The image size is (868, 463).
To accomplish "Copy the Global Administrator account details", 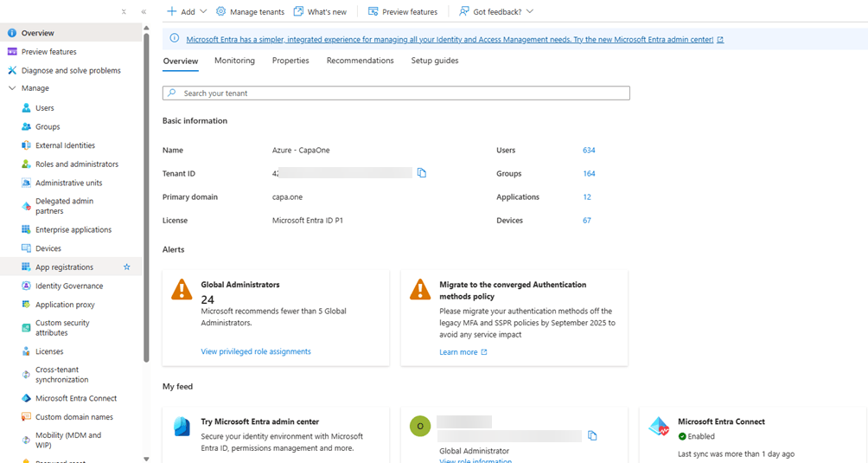I will click(x=592, y=435).
